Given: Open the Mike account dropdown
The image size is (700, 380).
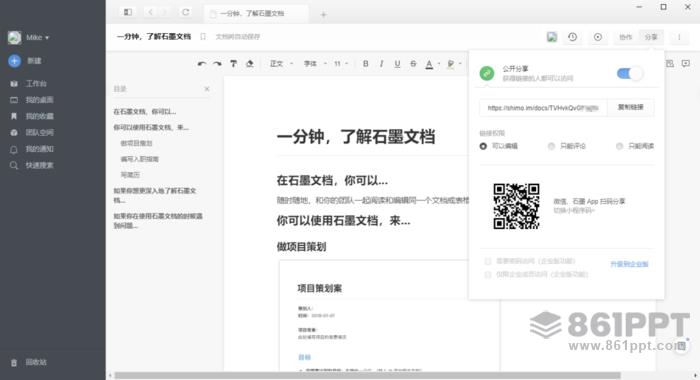Looking at the screenshot, I should 38,38.
